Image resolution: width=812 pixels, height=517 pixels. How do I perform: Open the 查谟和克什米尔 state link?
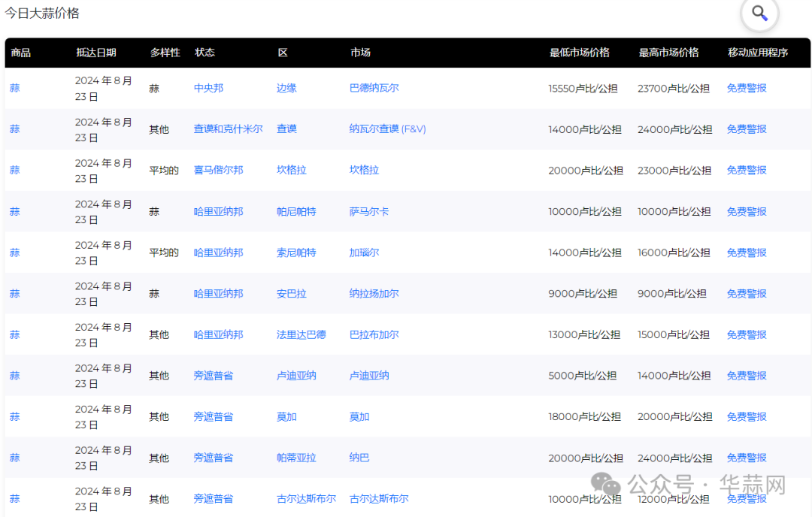[228, 128]
